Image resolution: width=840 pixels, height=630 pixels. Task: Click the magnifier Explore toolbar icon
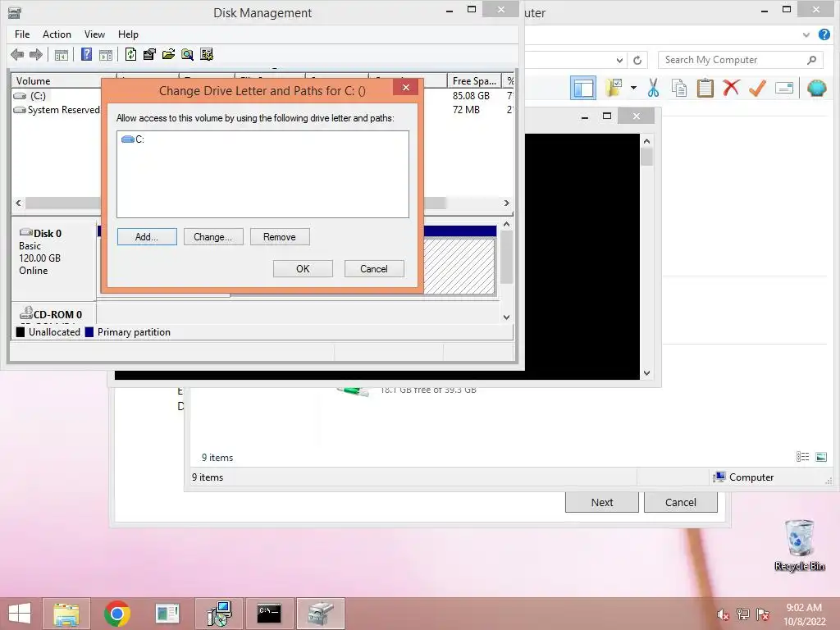(x=188, y=54)
